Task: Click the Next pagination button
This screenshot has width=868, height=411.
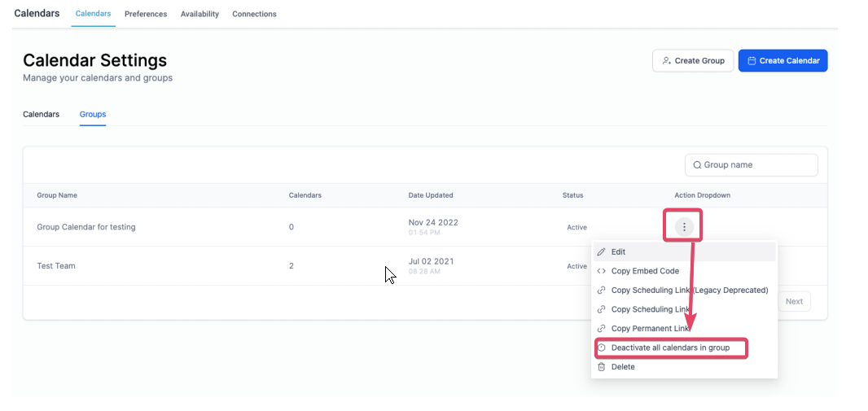Action: [794, 301]
